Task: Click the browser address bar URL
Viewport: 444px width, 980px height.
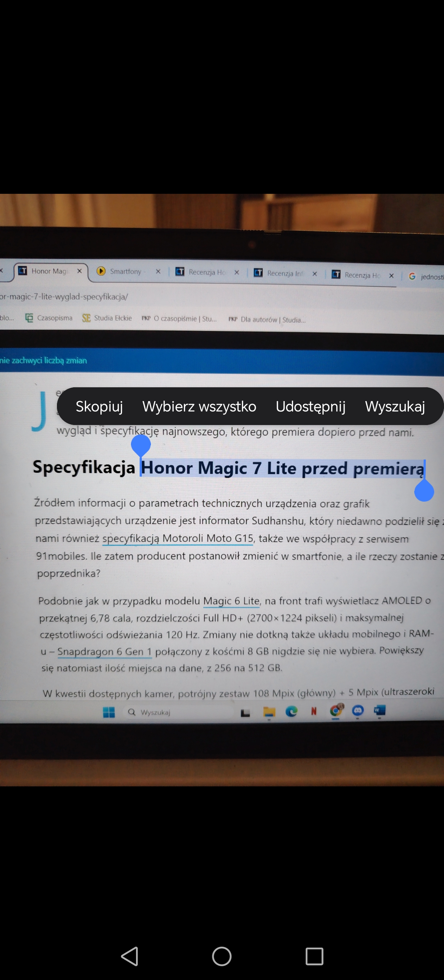Action: (x=64, y=297)
